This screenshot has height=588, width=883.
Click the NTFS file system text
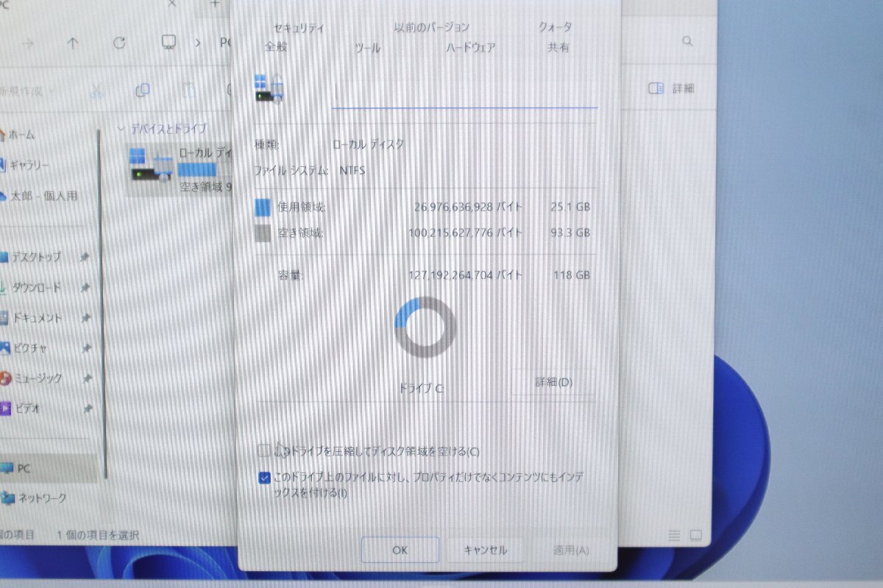(352, 171)
